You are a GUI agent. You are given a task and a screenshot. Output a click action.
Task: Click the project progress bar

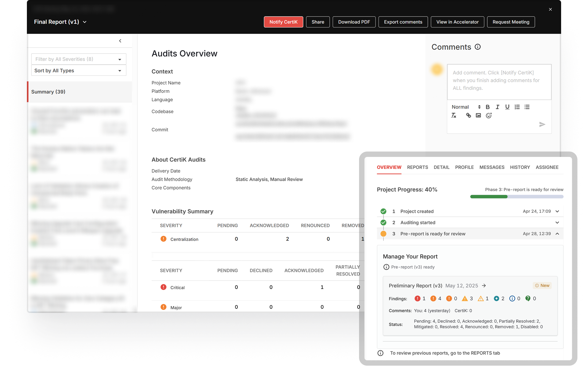coord(517,197)
